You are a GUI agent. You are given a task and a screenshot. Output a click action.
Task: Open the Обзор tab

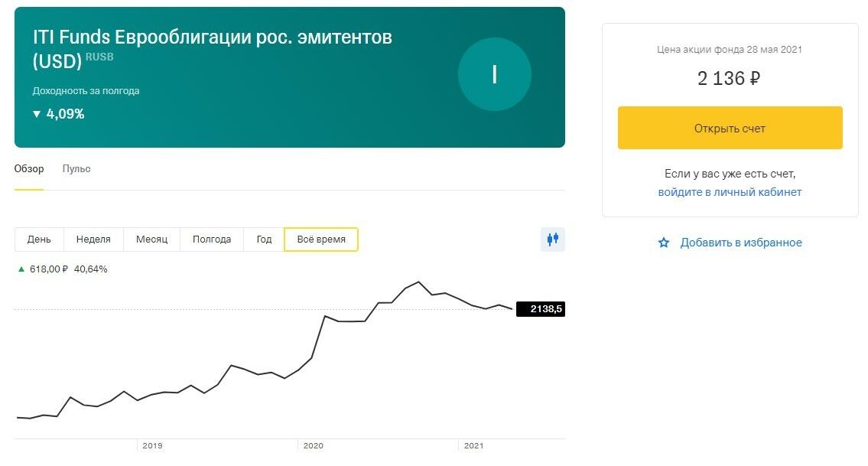click(29, 169)
